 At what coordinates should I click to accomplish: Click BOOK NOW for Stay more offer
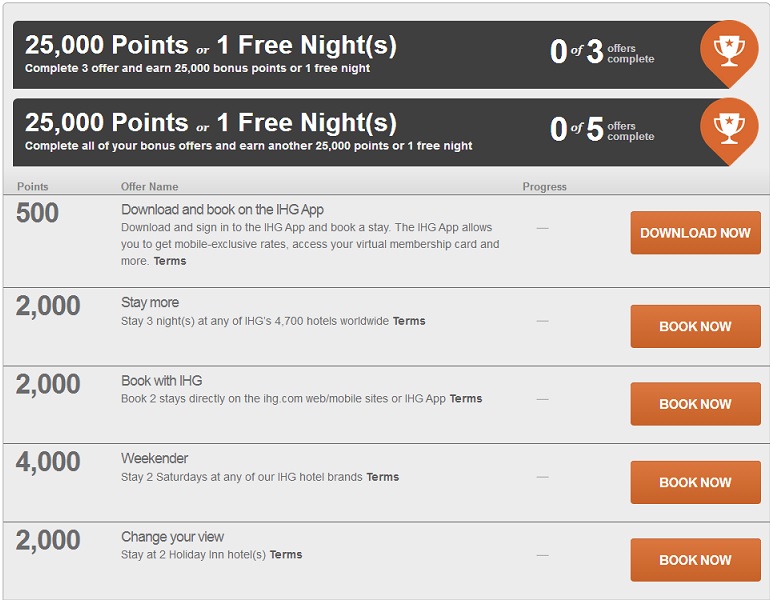pos(695,326)
